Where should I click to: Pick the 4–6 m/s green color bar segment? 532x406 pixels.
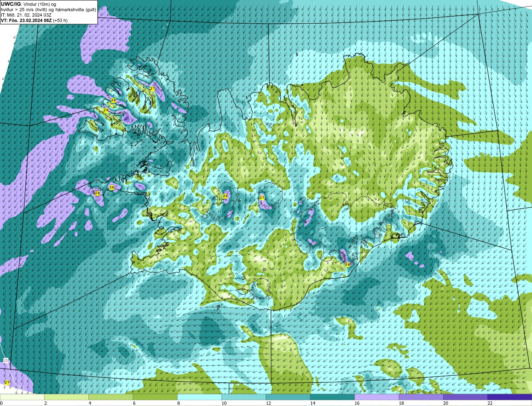pos(111,397)
